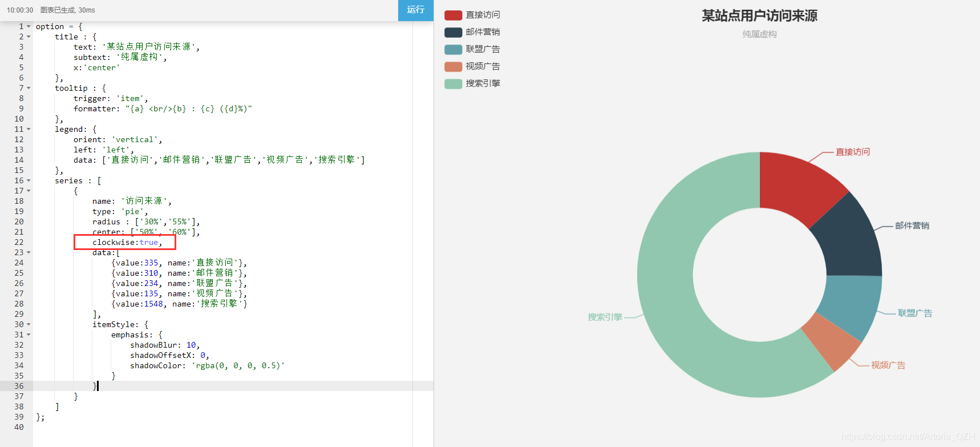The image size is (980, 447).
Task: Click the legend data array code line 14
Action: point(219,160)
